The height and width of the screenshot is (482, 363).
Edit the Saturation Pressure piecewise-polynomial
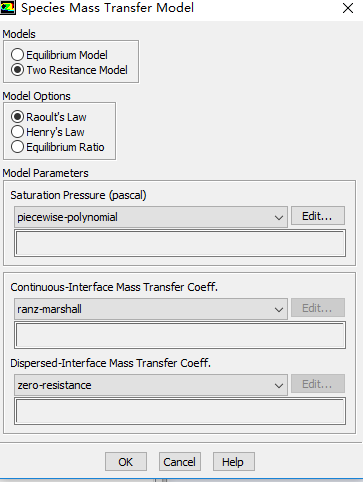[318, 216]
